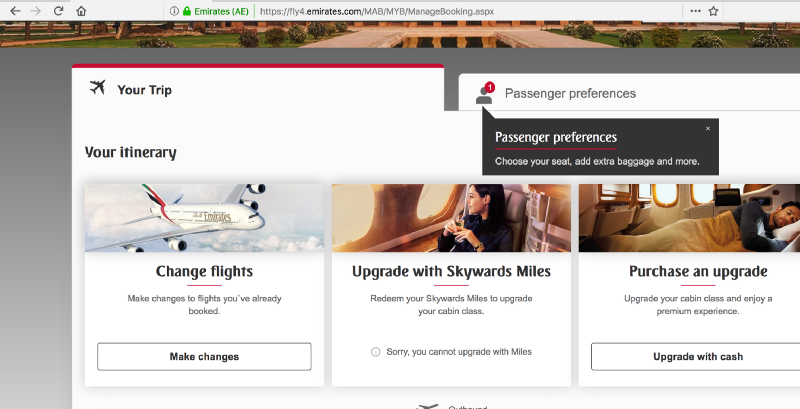Click the Upgrade with cash button
This screenshot has width=800, height=409.
(x=697, y=356)
